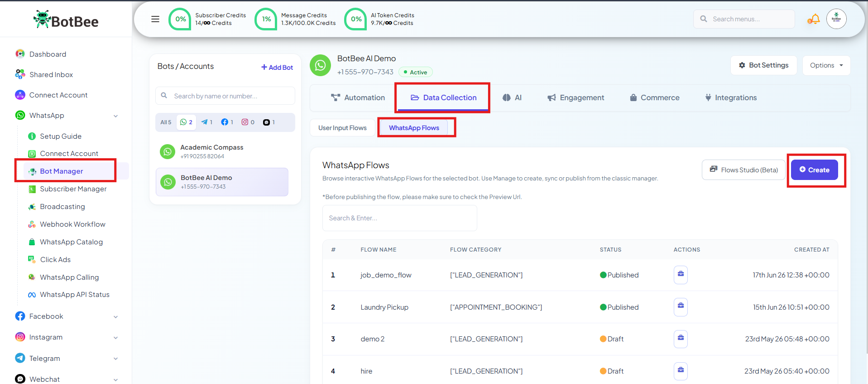Click the Dashboard sidebar icon
Image resolution: width=868 pixels, height=384 pixels.
(x=20, y=54)
